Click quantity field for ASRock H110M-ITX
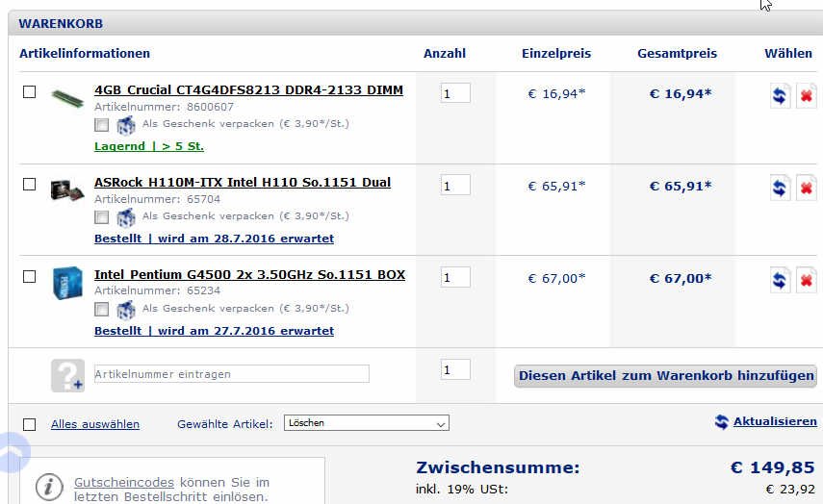The height and width of the screenshot is (504, 823). (455, 185)
